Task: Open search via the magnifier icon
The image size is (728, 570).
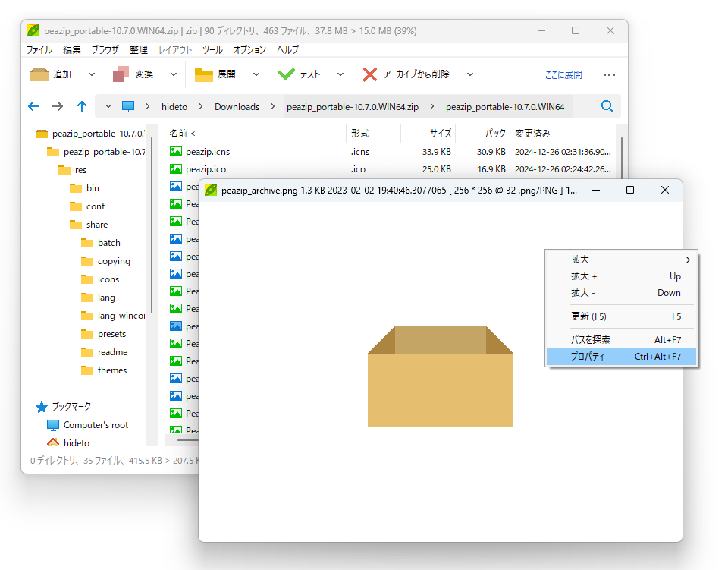Action: click(x=607, y=106)
